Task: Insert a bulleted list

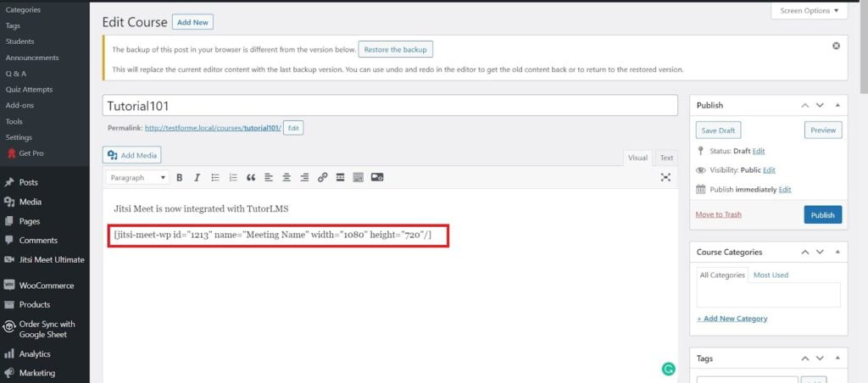Action: [215, 178]
